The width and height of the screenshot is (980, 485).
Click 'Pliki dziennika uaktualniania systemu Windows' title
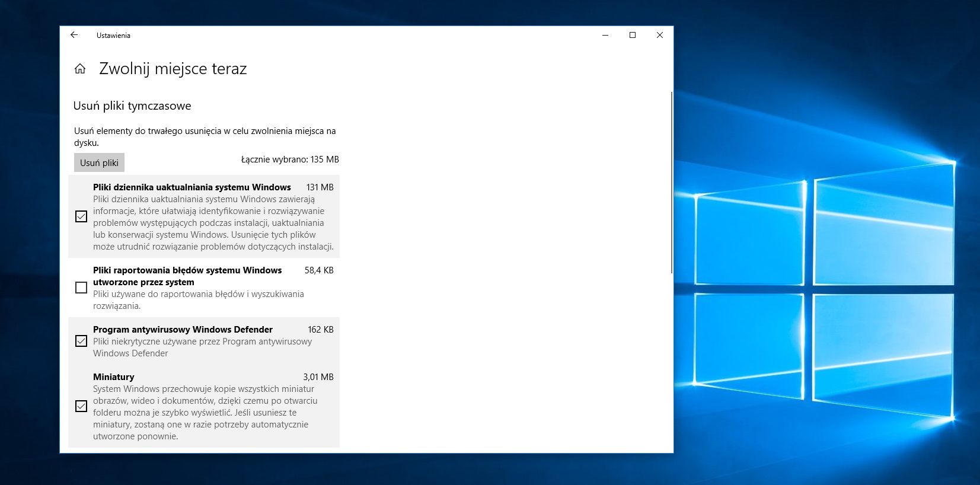coord(192,187)
